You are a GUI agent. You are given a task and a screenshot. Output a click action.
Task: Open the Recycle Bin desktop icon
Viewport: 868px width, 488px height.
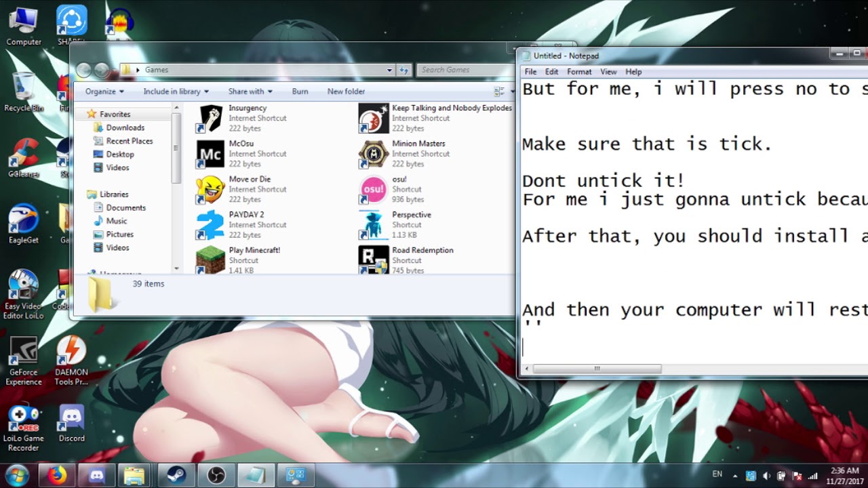tap(24, 92)
